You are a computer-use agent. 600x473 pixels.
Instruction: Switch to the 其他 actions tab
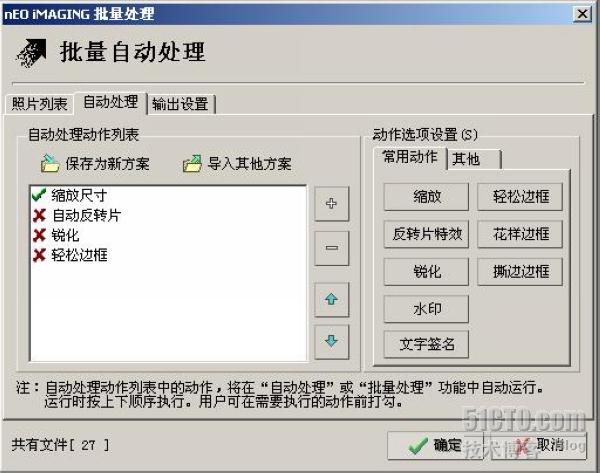[474, 159]
